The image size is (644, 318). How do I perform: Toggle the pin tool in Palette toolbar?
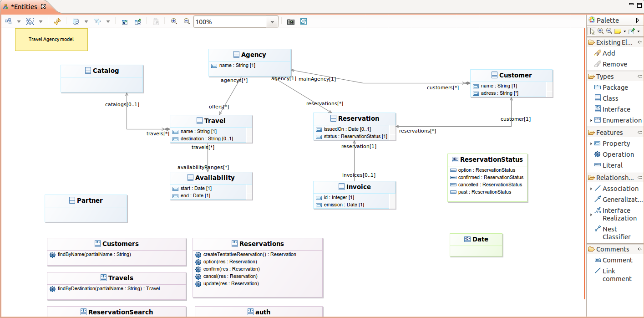click(632, 31)
